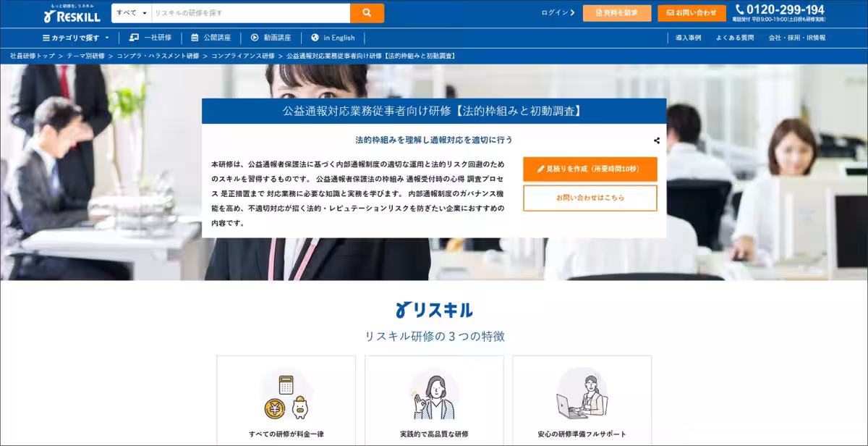Click the magnifying glass search icon
Viewport: 868px width, 446px height.
(366, 12)
